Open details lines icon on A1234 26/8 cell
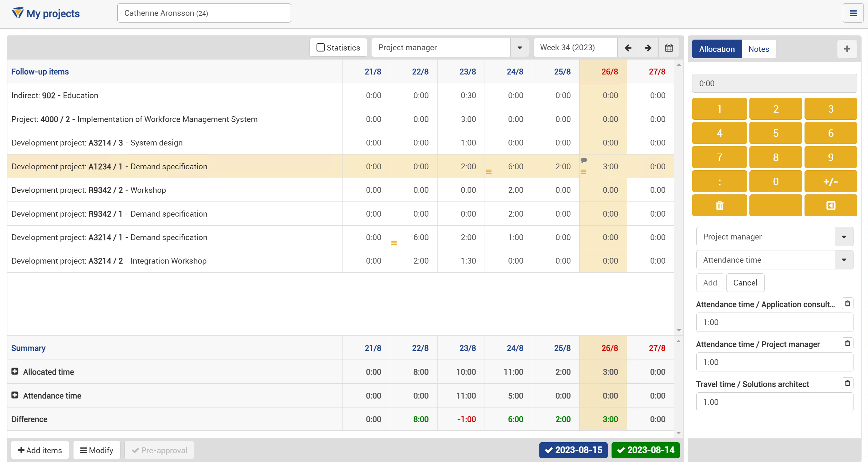The width and height of the screenshot is (868, 468). [583, 172]
